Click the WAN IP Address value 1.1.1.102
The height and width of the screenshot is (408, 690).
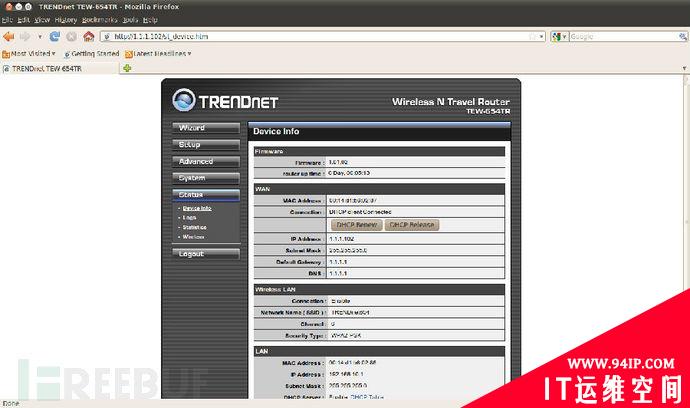(x=341, y=239)
